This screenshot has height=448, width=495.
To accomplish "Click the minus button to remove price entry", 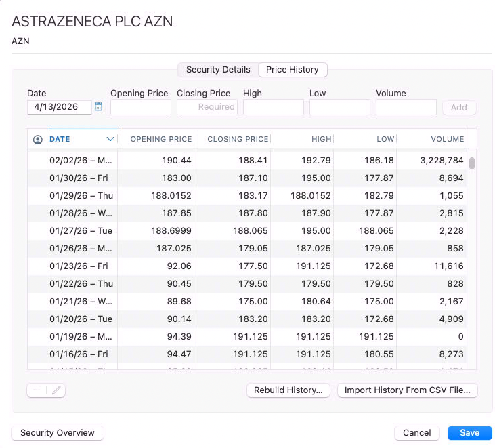I will [x=37, y=390].
